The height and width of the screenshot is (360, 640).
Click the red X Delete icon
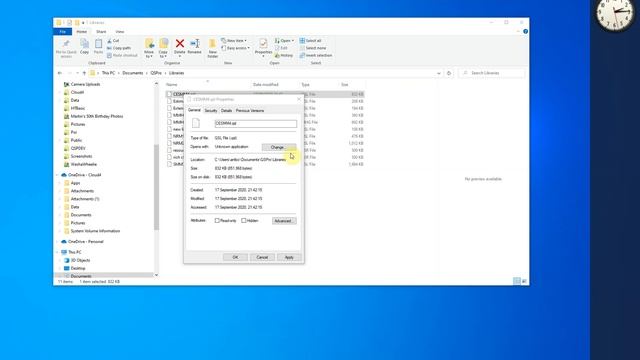click(180, 43)
